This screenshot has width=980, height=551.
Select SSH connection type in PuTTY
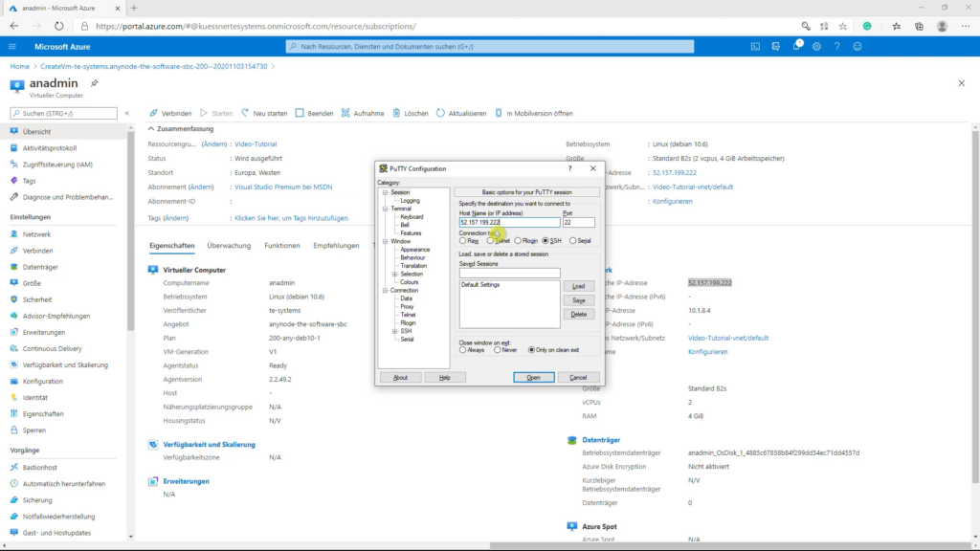(x=546, y=240)
